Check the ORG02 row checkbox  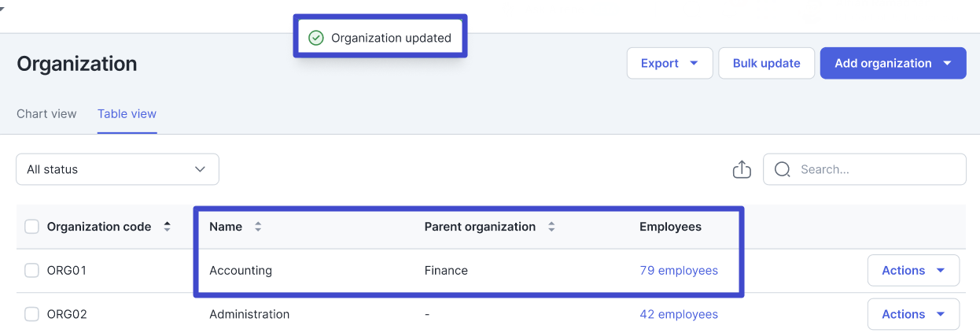point(31,314)
